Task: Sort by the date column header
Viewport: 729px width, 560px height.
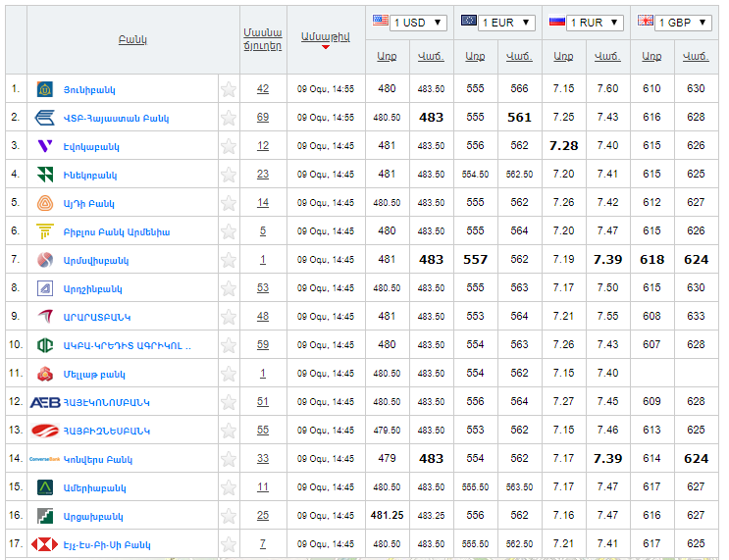Action: tap(326, 36)
